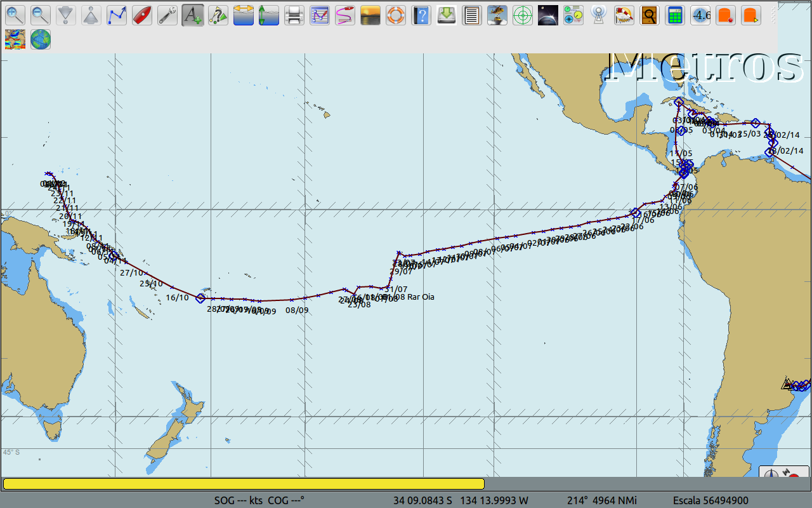Open the windsock weather plugin icon
This screenshot has height=508, width=812.
(x=624, y=15)
